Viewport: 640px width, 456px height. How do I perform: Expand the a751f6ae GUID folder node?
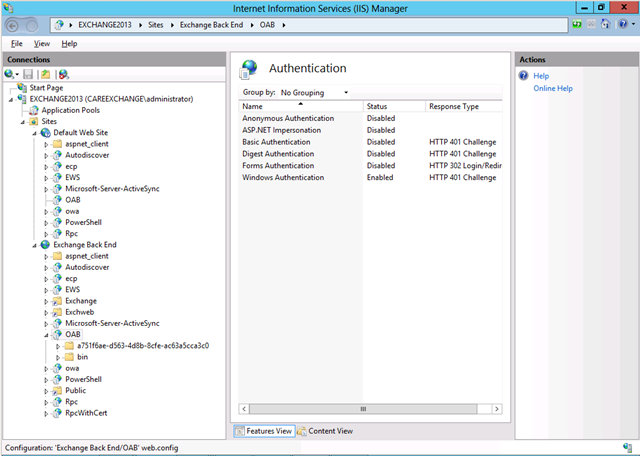point(58,346)
